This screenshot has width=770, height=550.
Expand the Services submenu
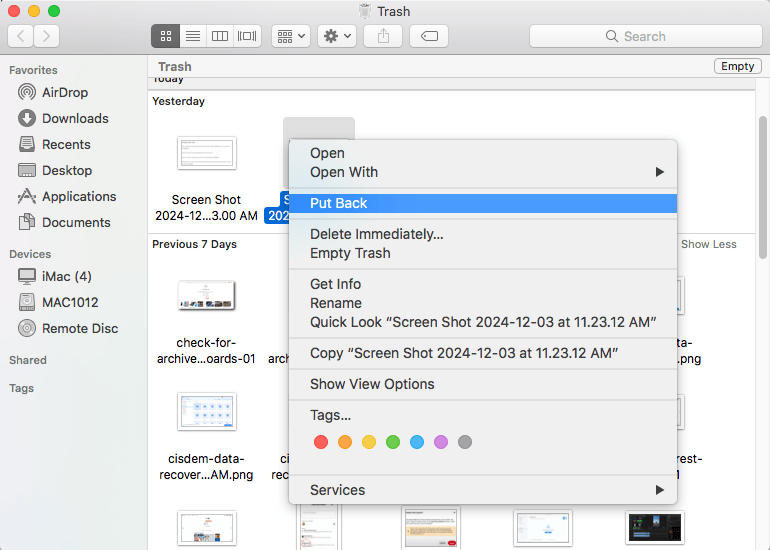coord(483,490)
